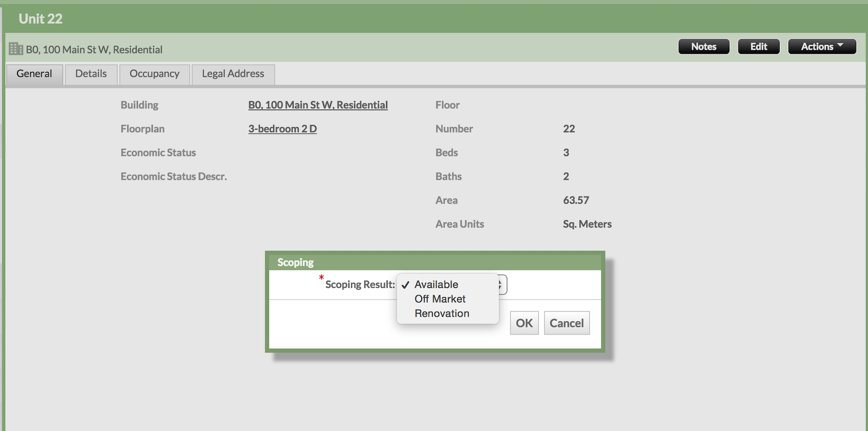Select Available in the Scoping Result list
The height and width of the screenshot is (431, 868).
tap(436, 284)
